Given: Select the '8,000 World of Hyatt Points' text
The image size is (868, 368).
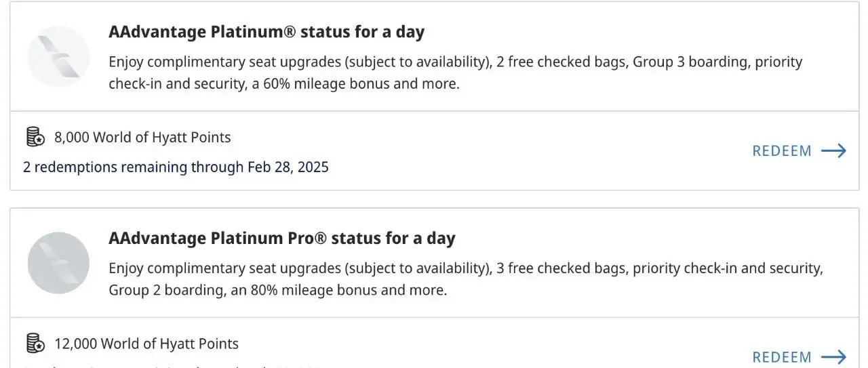Looking at the screenshot, I should pos(142,138).
